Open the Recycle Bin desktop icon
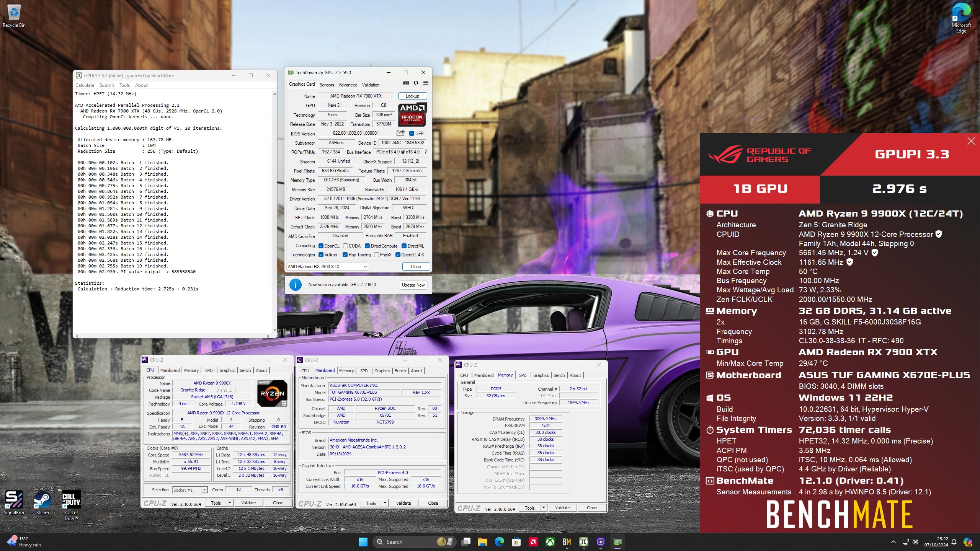The image size is (980, 551). [x=14, y=16]
